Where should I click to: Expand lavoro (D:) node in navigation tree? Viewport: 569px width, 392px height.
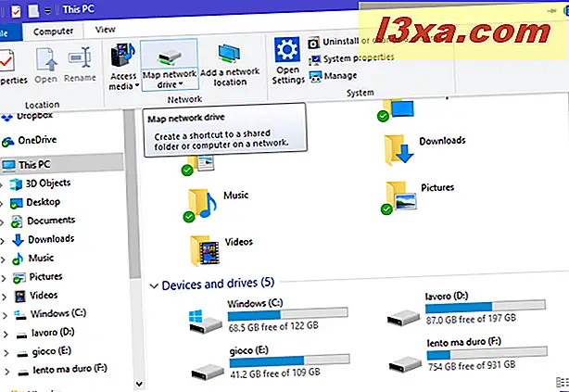tap(6, 335)
